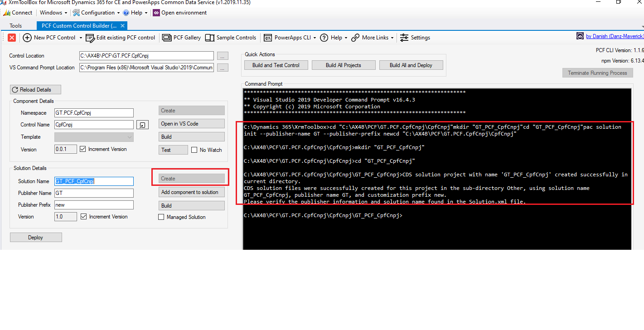
Task: Click the Open environment icon
Action: [x=156, y=13]
